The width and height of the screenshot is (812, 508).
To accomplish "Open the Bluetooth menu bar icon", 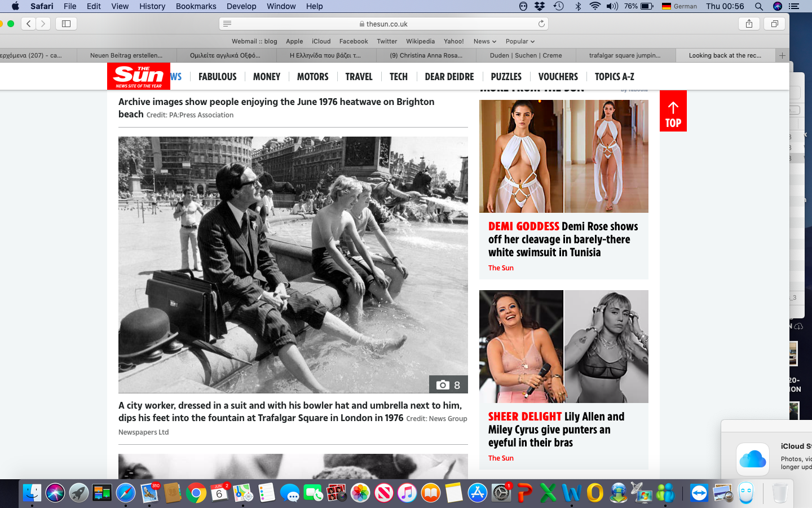I will (x=577, y=6).
